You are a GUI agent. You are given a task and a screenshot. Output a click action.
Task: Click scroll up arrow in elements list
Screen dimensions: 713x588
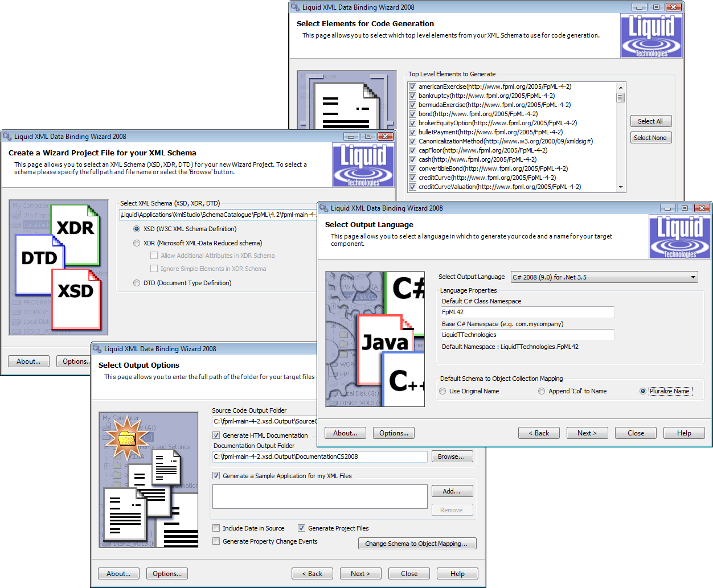click(x=621, y=87)
